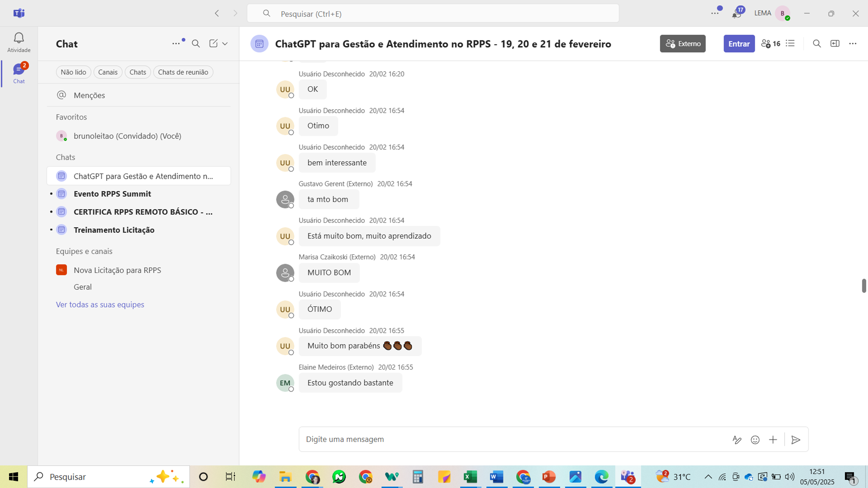
Task: Collapse Equipes e canais section
Action: [84, 251]
